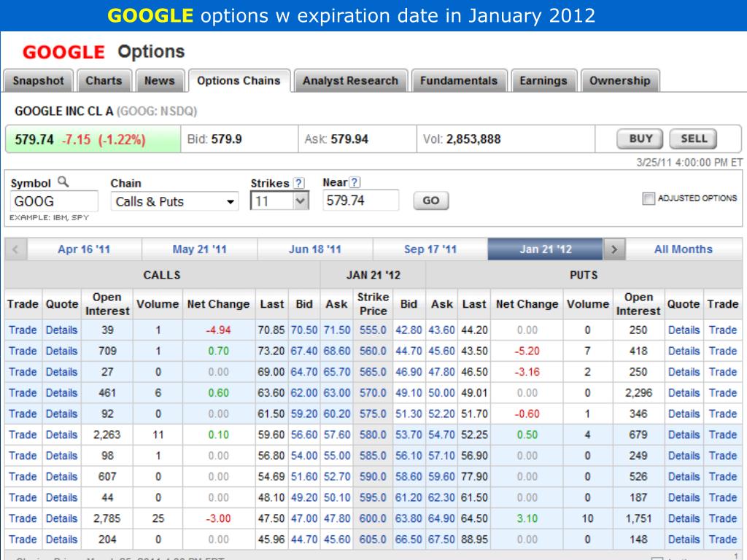Click the SELL button
747x560 pixels.
(694, 139)
